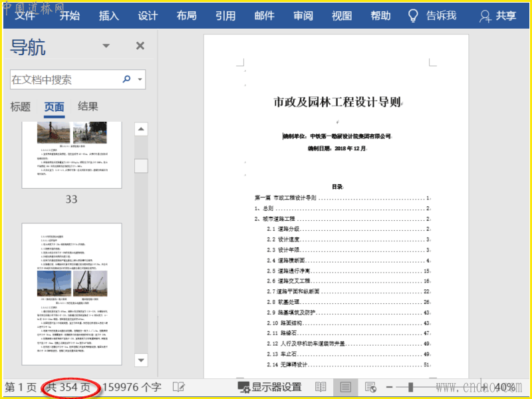Click the 目录 heading
Viewport: 532px width, 399px height.
tap(337, 187)
